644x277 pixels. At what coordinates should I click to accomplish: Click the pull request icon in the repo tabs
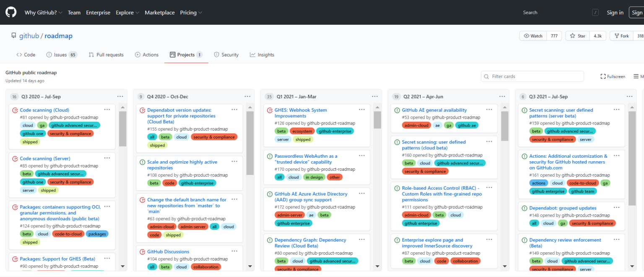(x=92, y=55)
